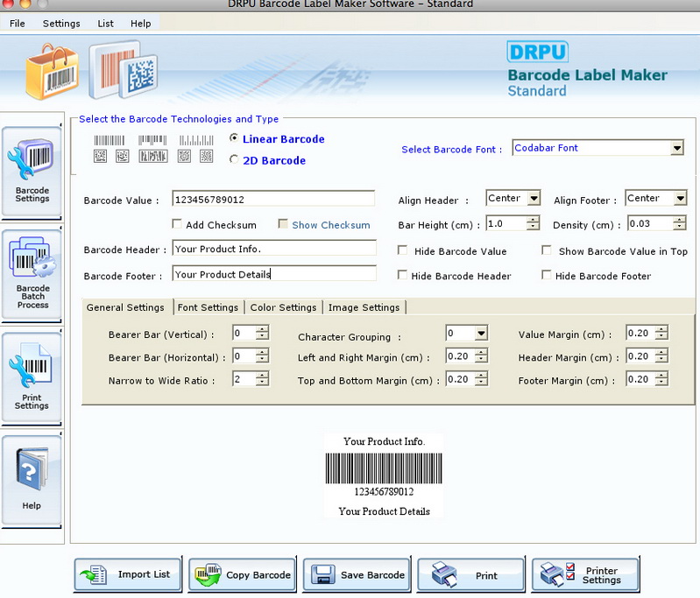Click the generated barcode preview image

tap(385, 469)
